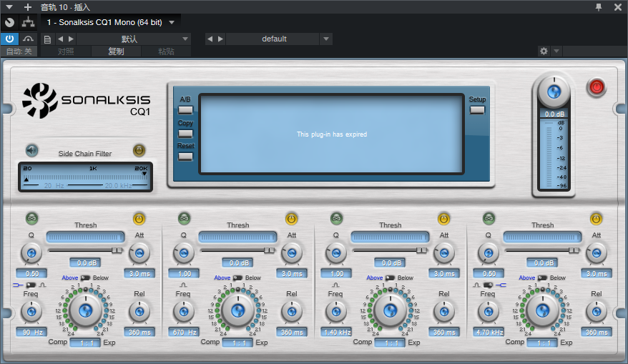Toggle the Side Chain Filter power button
This screenshot has width=628, height=364.
pos(139,151)
